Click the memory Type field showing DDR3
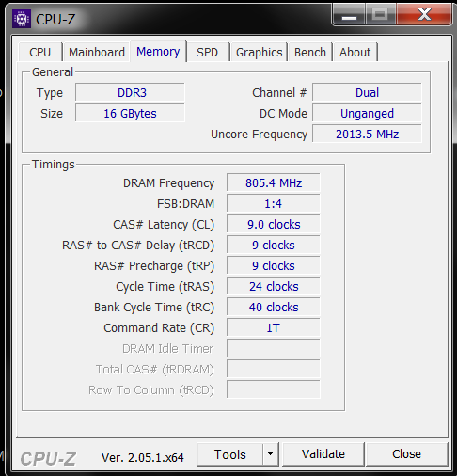Image resolution: width=457 pixels, height=476 pixels. (130, 92)
